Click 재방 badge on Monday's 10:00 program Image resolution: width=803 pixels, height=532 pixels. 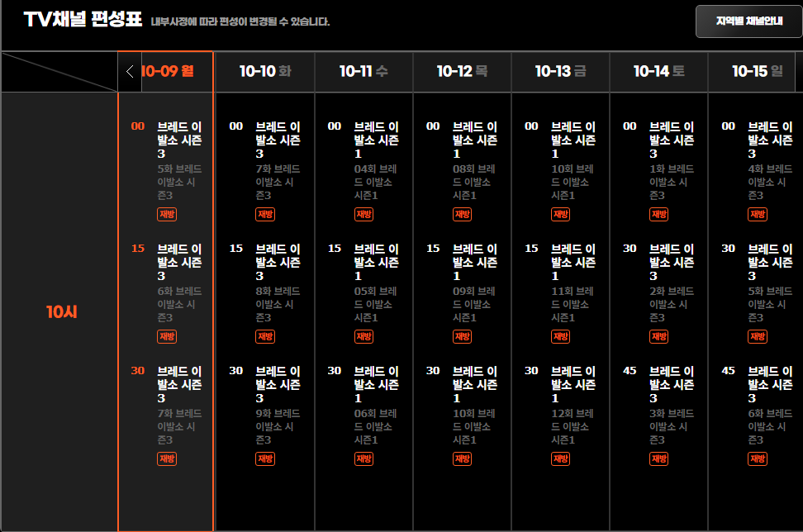coord(167,215)
